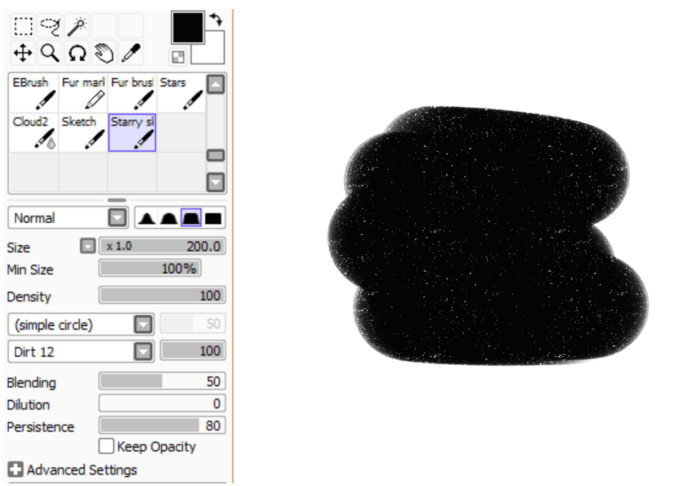
Task: Expand Advanced Settings section
Action: click(x=15, y=469)
